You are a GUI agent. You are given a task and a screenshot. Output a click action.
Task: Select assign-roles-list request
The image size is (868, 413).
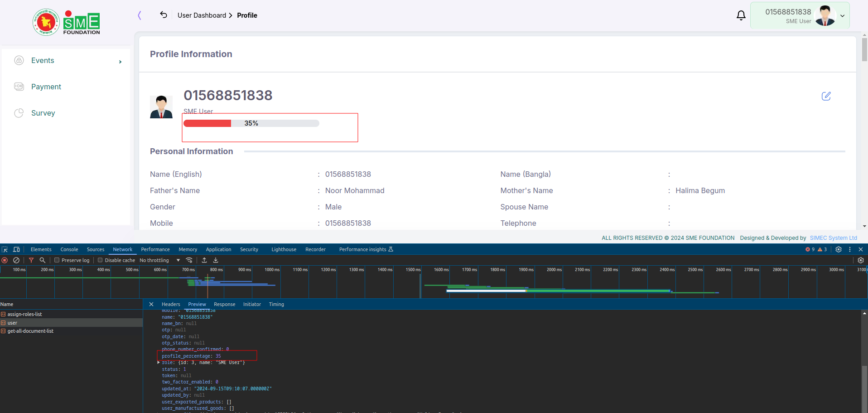72,314
